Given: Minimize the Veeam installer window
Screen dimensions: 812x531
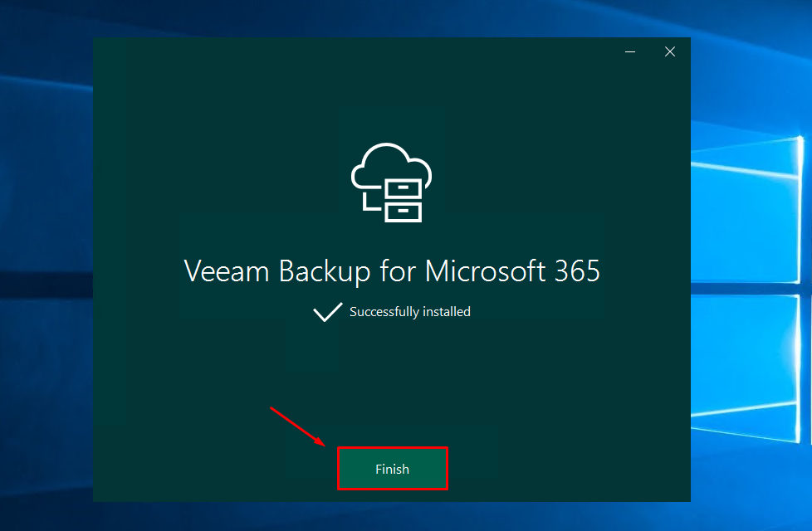Looking at the screenshot, I should coord(629,51).
